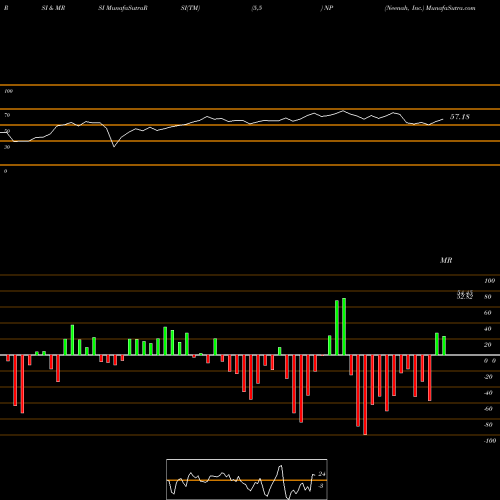Click the MR axis label 60
The height and width of the screenshot is (500, 500).
point(488,313)
